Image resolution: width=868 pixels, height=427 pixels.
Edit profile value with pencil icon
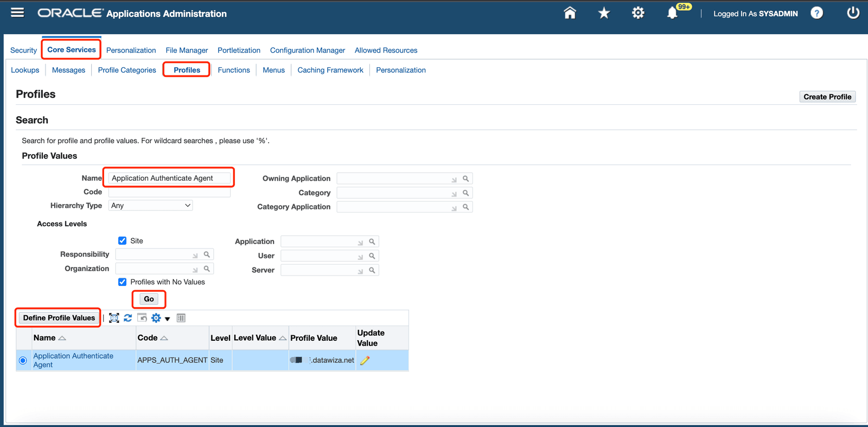pos(365,360)
